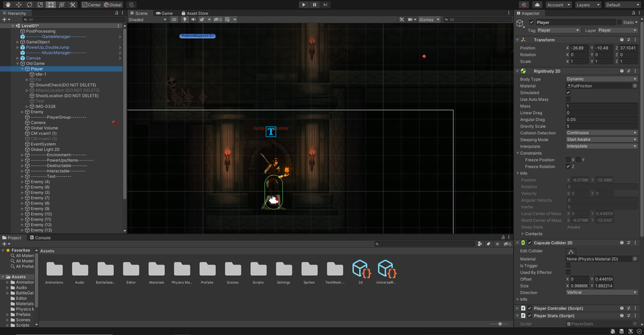644x335 pixels.
Task: Open the 2d scripted asset
Action: [362, 272]
